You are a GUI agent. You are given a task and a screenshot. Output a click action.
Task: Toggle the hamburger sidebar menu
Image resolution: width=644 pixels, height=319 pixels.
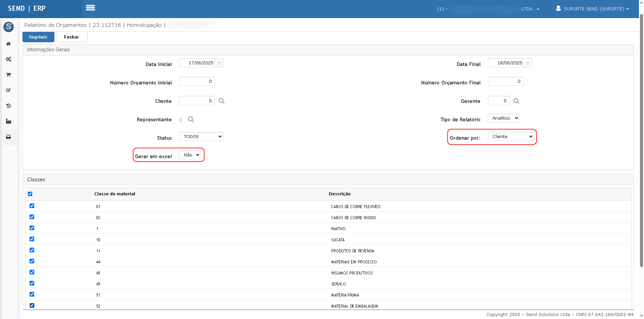point(90,8)
